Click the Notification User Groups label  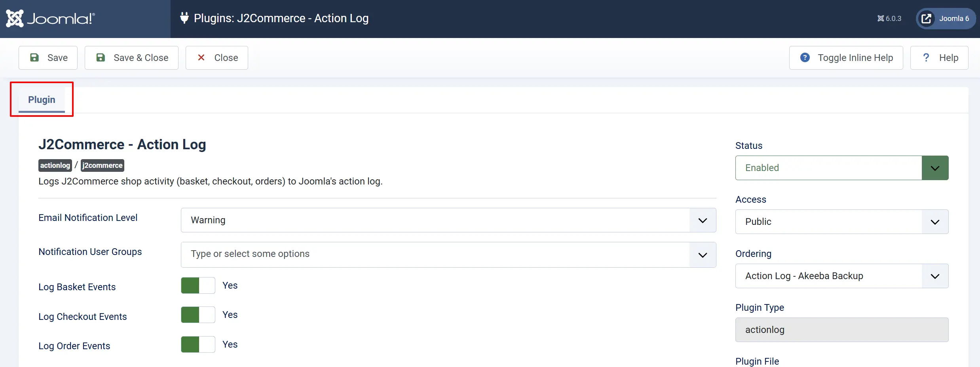click(90, 252)
